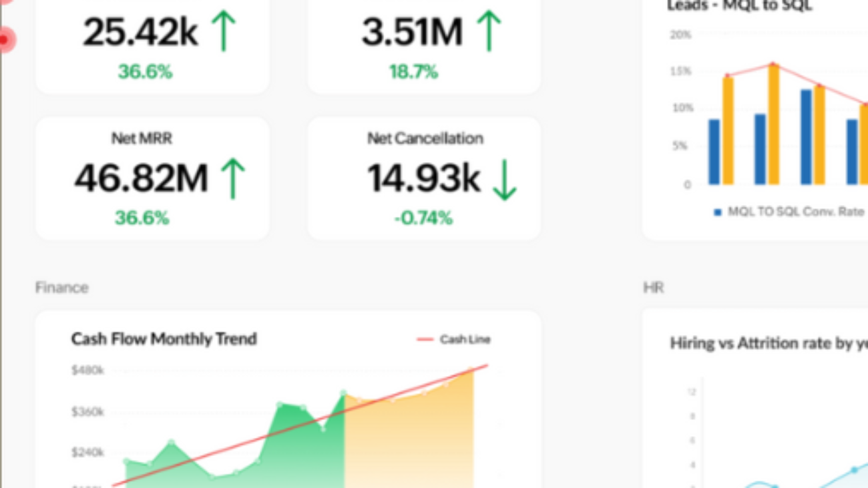
Task: Click the -0.74% change under Net Cancellation
Action: click(x=423, y=218)
